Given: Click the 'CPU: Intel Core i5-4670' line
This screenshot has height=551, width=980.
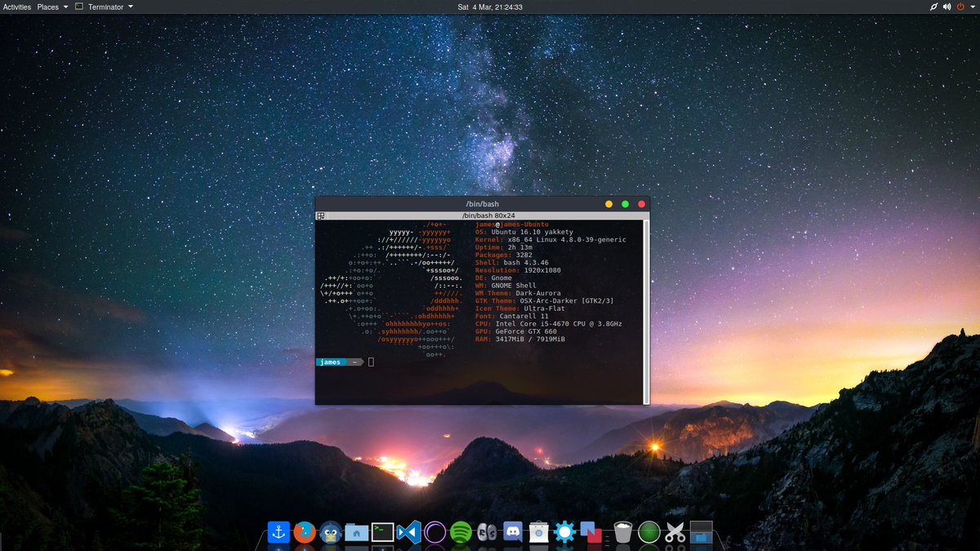Looking at the screenshot, I should pos(549,324).
